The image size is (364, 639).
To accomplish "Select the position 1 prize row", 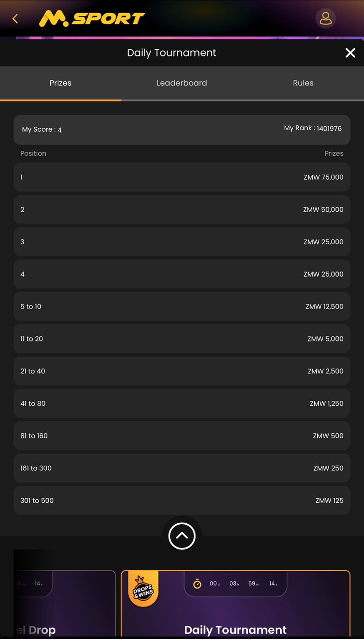I will [x=182, y=177].
